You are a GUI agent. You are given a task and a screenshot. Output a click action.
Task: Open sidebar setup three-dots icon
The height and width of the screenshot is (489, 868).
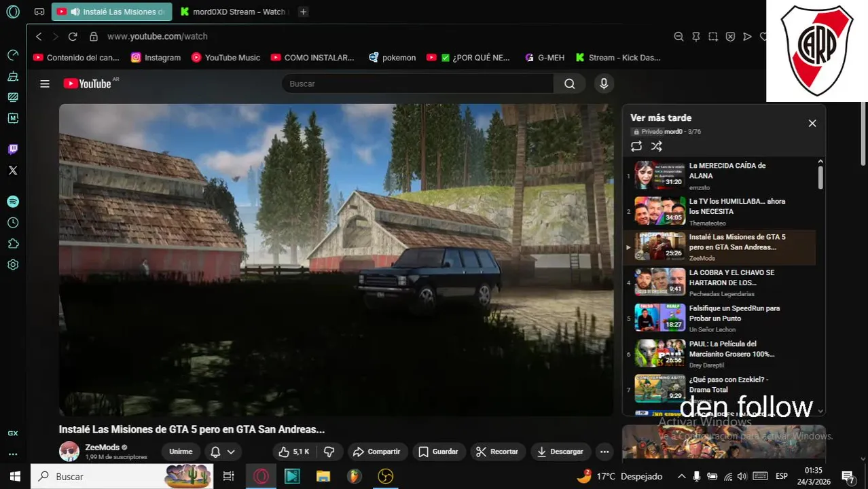coord(13,454)
